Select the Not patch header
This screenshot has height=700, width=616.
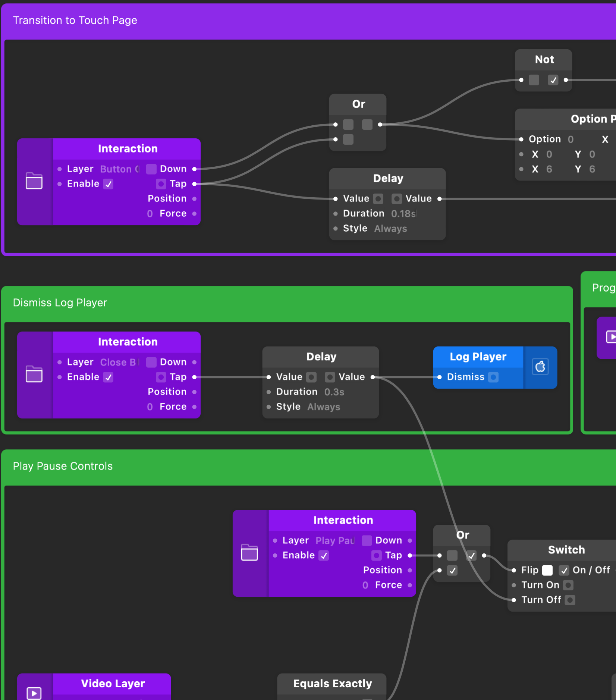(x=544, y=60)
